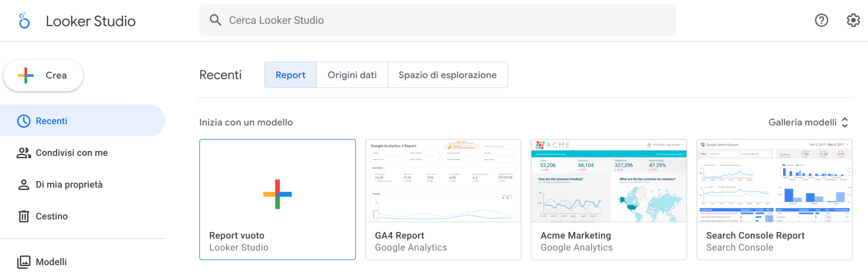
Task: Click the Recenti clock icon
Action: click(24, 121)
